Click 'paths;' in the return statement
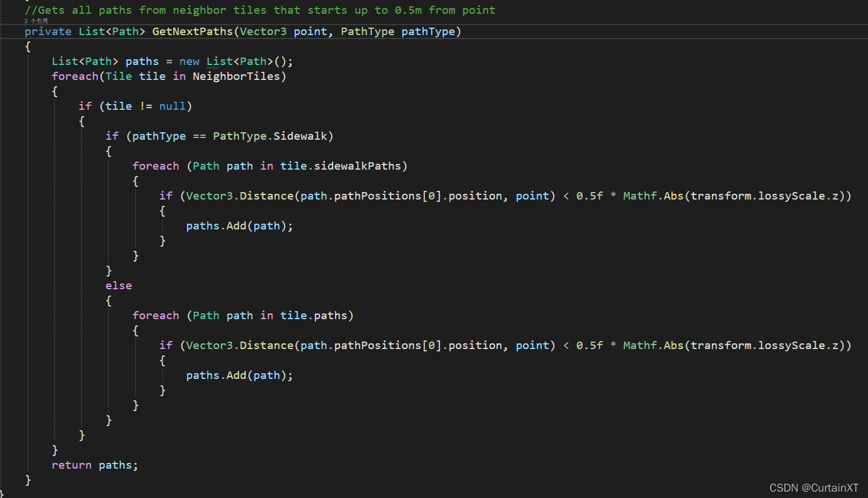The height and width of the screenshot is (498, 868). (119, 465)
